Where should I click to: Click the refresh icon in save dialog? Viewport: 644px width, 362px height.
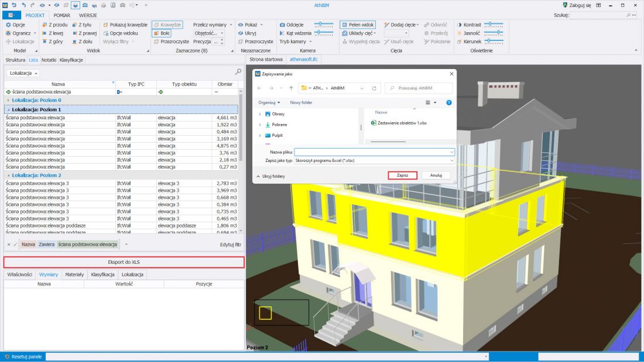pos(374,88)
